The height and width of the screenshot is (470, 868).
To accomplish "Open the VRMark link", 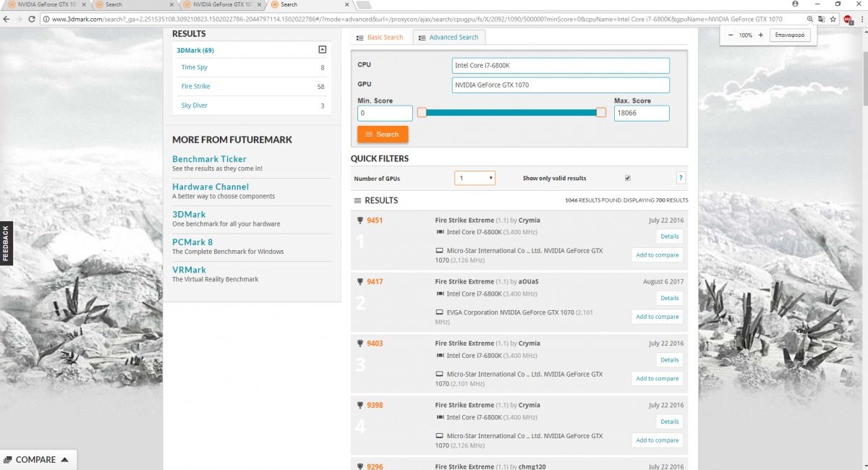I will tap(189, 270).
